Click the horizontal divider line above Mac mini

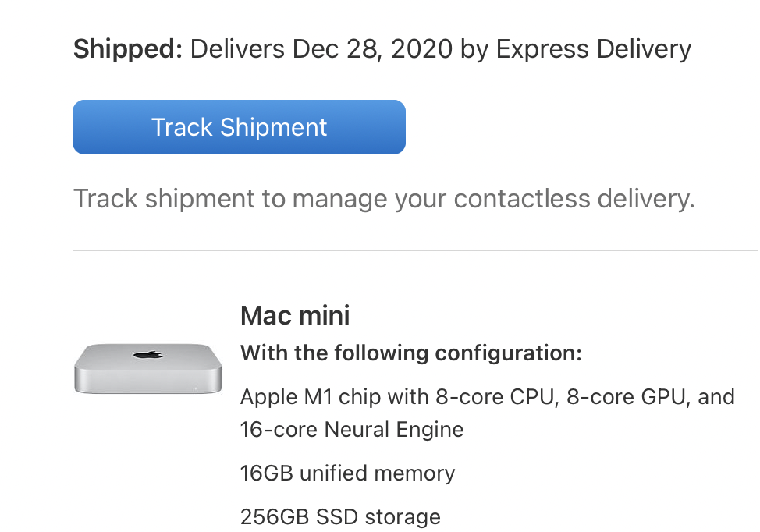(415, 250)
